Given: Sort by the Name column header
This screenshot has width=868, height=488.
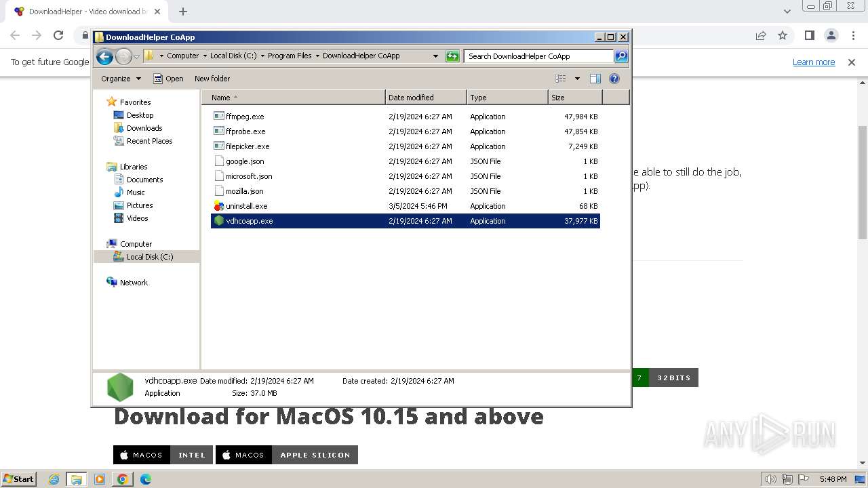Looking at the screenshot, I should click(x=294, y=98).
